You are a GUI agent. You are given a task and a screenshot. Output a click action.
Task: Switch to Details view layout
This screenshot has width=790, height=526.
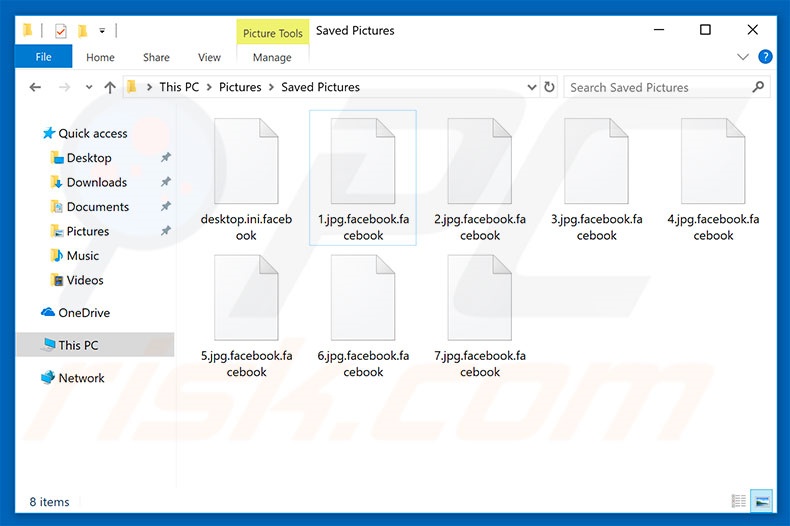[x=739, y=501]
